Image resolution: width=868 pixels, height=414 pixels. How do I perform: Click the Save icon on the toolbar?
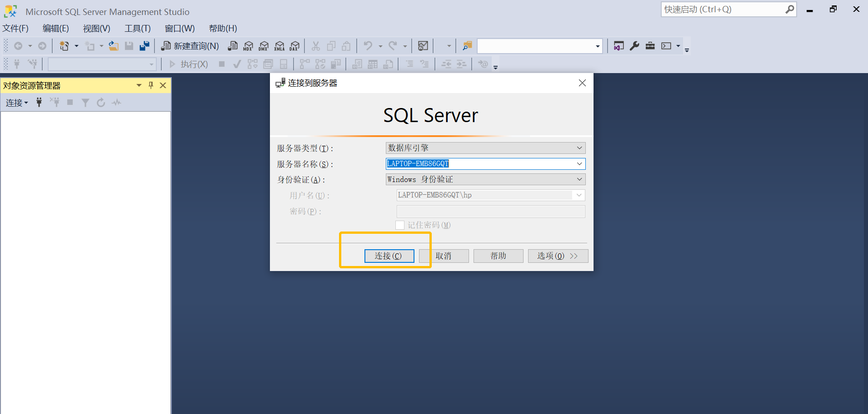130,45
